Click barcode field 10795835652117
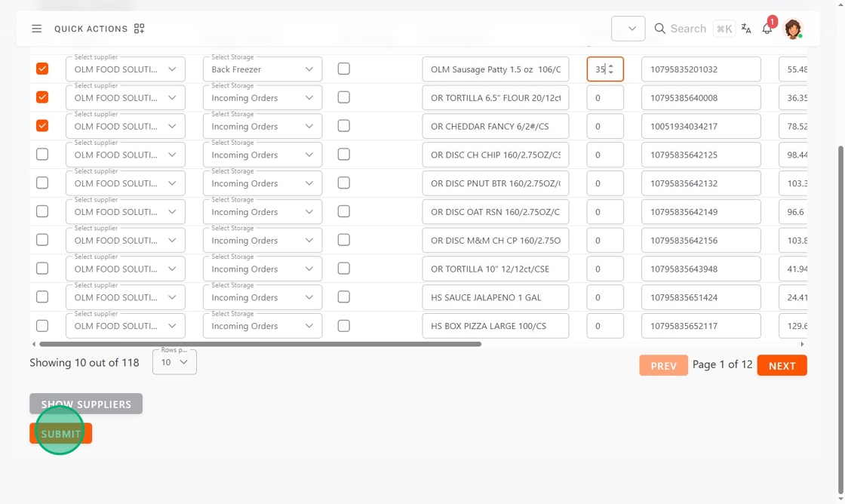The image size is (845, 504). point(701,326)
